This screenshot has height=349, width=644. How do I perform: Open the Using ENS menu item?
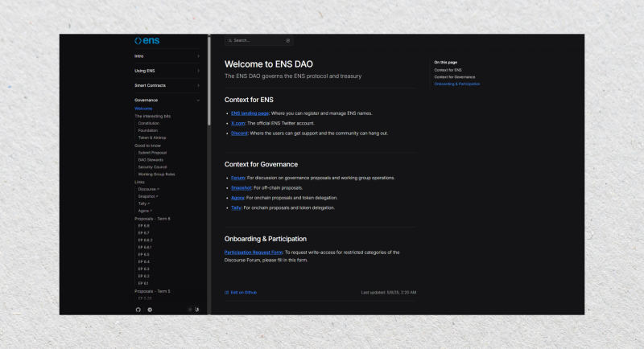tap(167, 71)
